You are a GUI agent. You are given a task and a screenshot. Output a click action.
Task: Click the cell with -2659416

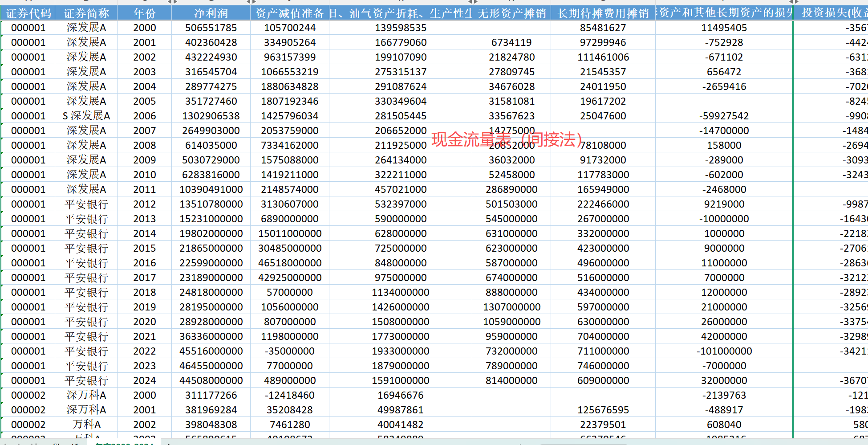[x=724, y=86]
